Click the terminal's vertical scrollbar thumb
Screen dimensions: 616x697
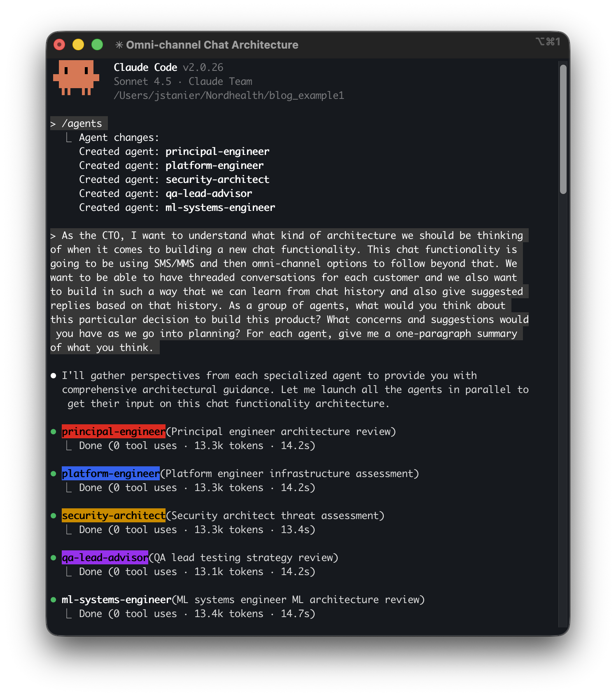coord(563,129)
